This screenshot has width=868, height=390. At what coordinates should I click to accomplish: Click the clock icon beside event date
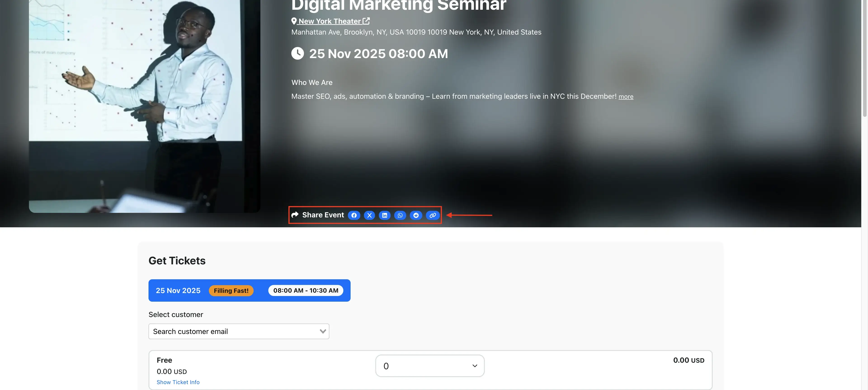click(297, 54)
